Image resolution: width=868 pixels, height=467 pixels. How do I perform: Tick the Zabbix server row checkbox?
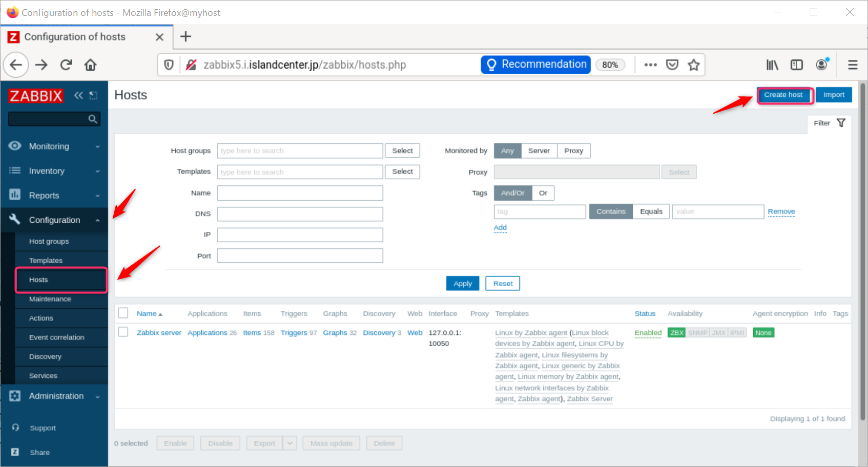coord(123,332)
